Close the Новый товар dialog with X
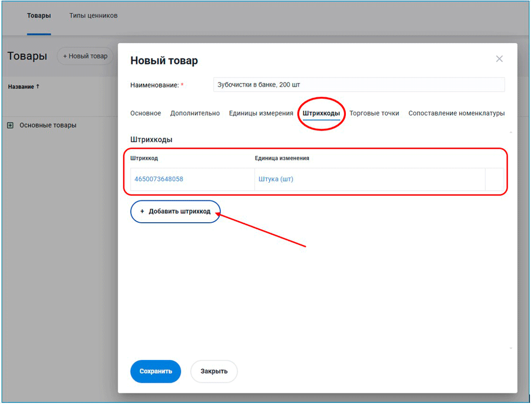Screen dimensions: 532x404 click(x=499, y=59)
